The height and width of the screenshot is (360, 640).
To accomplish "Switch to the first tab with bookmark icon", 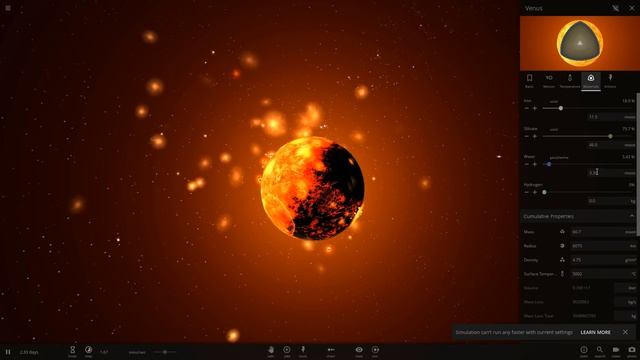I will [x=529, y=80].
